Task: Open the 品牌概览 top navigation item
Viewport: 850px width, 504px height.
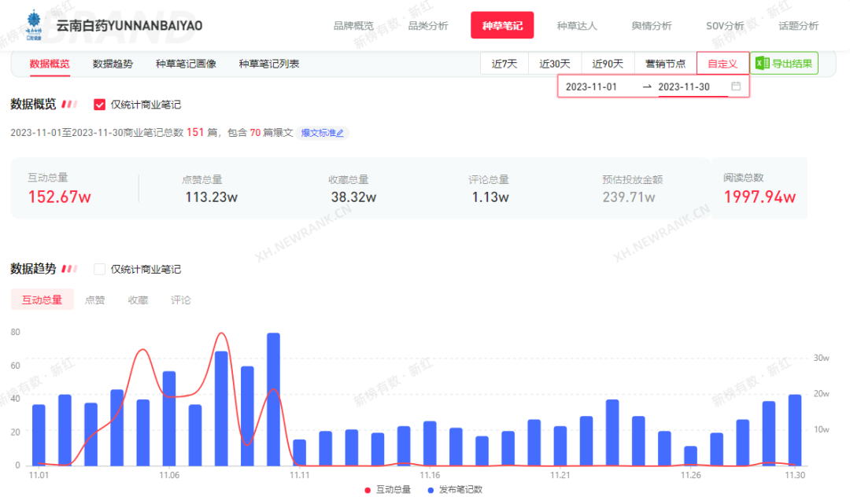Action: 353,25
